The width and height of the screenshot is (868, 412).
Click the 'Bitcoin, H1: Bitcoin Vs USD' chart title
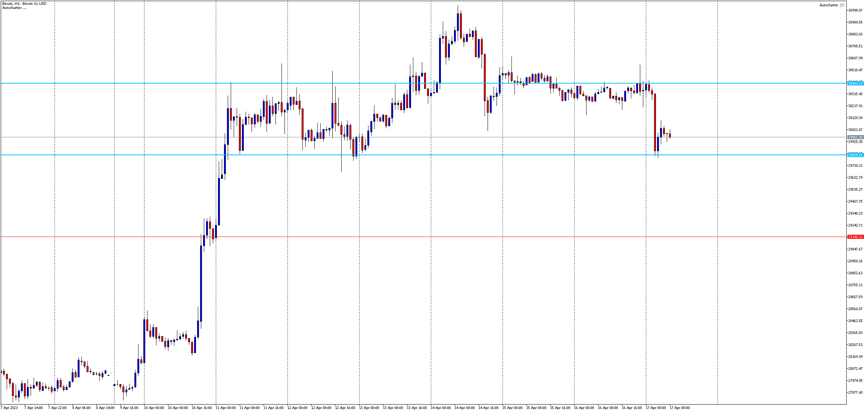[25, 3]
